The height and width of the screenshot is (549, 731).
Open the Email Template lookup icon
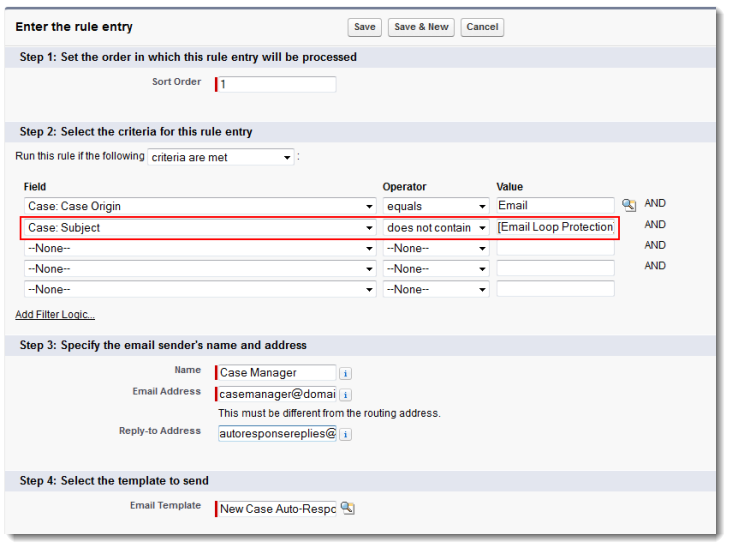347,508
